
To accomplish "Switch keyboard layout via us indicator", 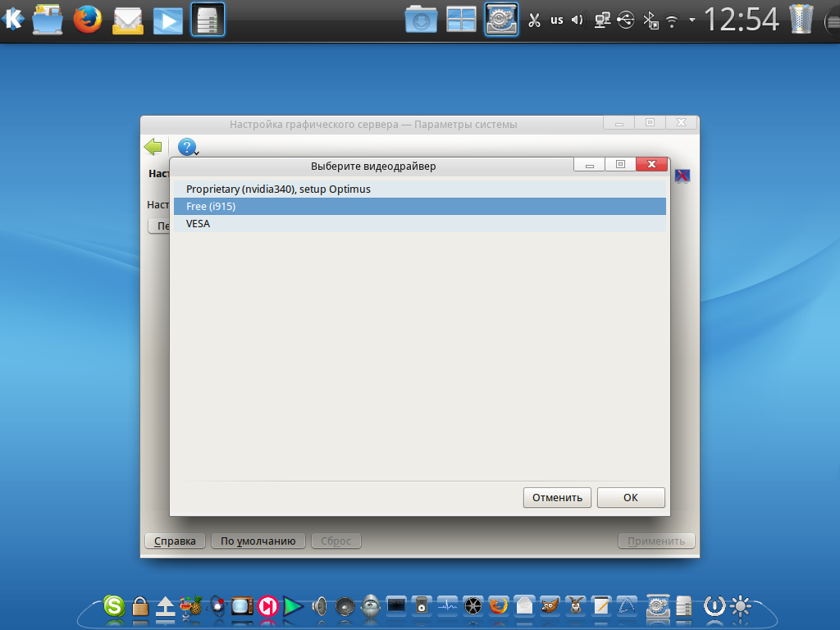I will [x=557, y=21].
